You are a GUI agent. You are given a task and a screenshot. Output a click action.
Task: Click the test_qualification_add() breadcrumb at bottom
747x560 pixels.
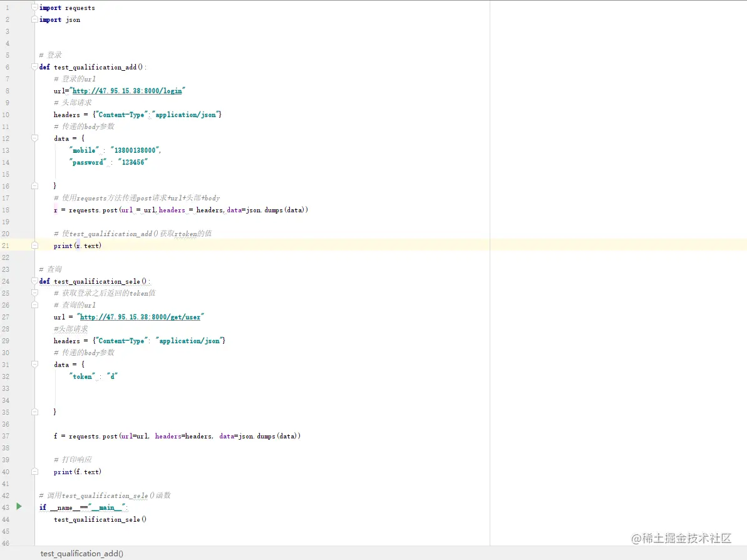tap(82, 553)
